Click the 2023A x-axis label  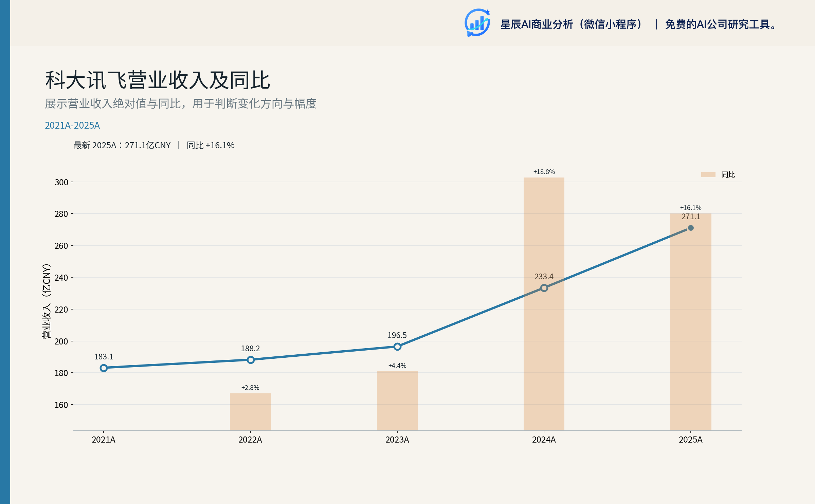pos(397,440)
